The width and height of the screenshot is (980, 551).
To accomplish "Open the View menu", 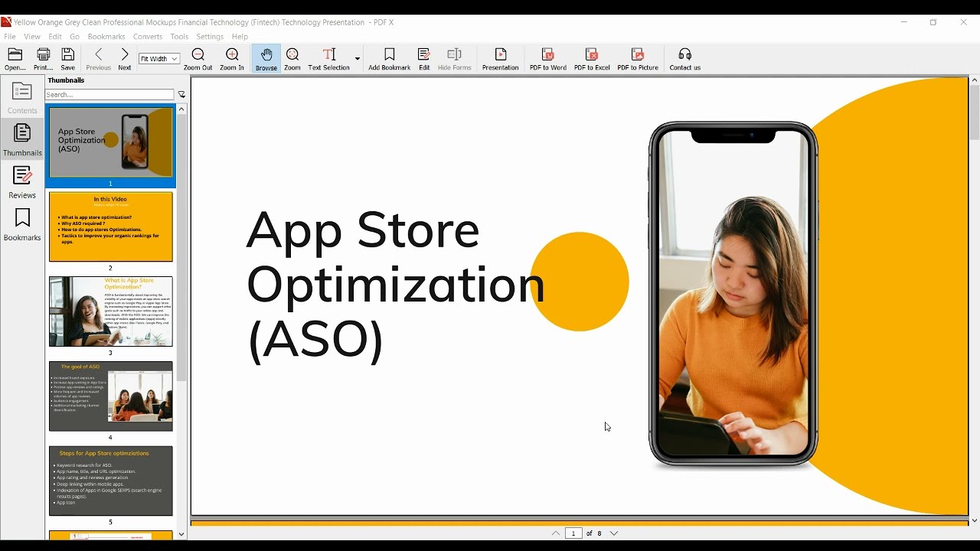I will [32, 37].
